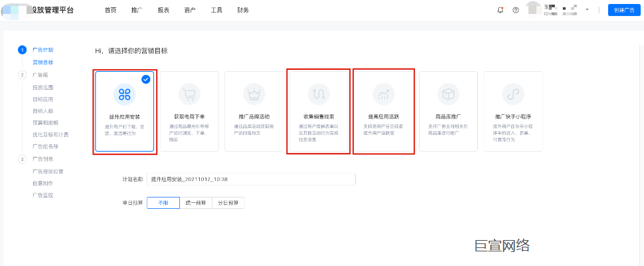The height and width of the screenshot is (266, 644).
Task: Select the 分日预算 budget option
Action: (228, 203)
